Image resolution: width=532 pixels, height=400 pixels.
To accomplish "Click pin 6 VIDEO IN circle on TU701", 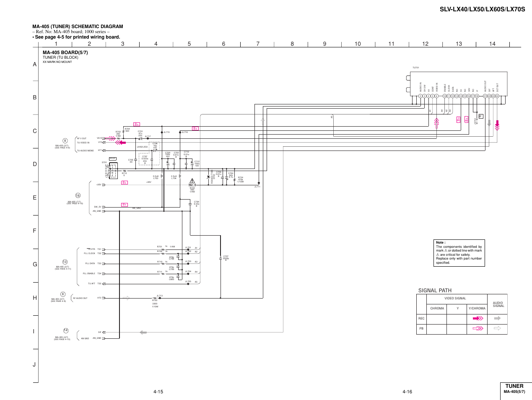I will point(436,96).
